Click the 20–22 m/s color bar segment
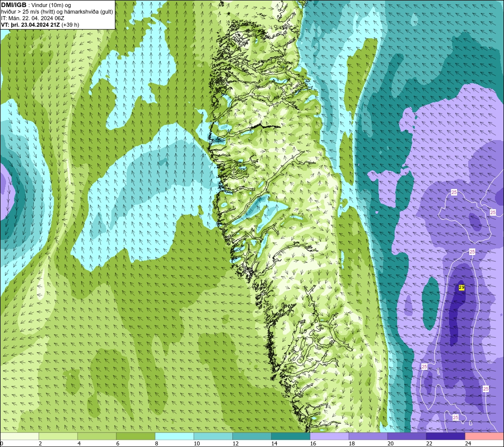Viewport: 504px width, 447px height. tap(407, 436)
